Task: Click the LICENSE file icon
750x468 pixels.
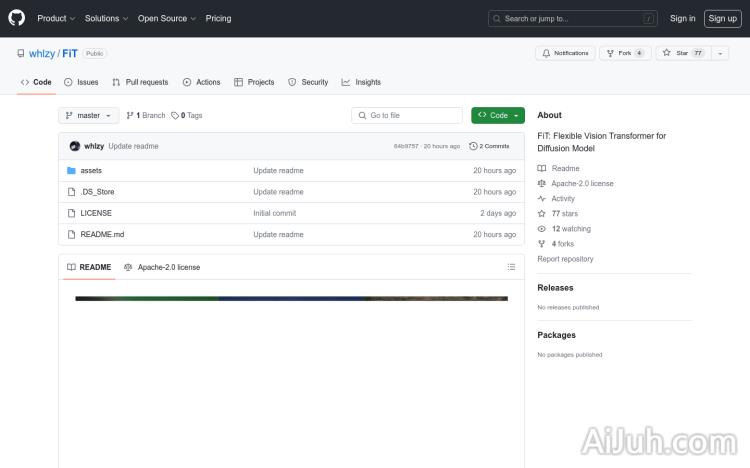Action: click(x=71, y=213)
